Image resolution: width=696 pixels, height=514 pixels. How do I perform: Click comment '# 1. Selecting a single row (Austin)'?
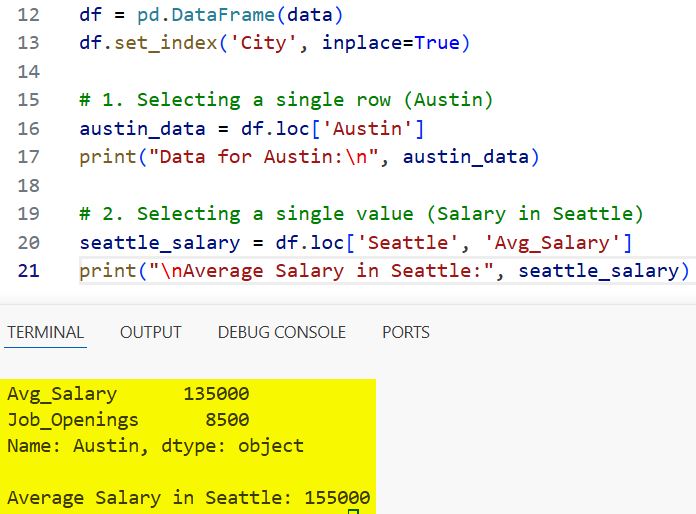click(286, 100)
